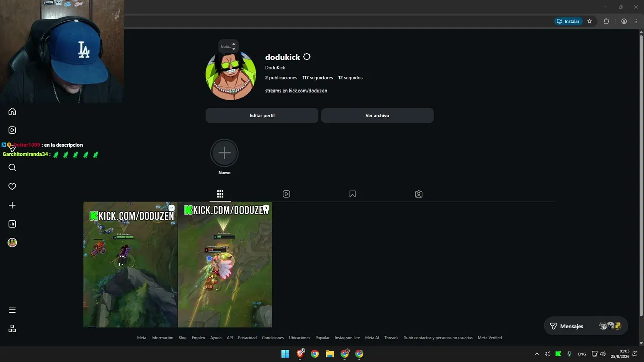Viewport: 644px width, 362px height.
Task: Open the Search magnifier in the sidebar
Action: 12,168
